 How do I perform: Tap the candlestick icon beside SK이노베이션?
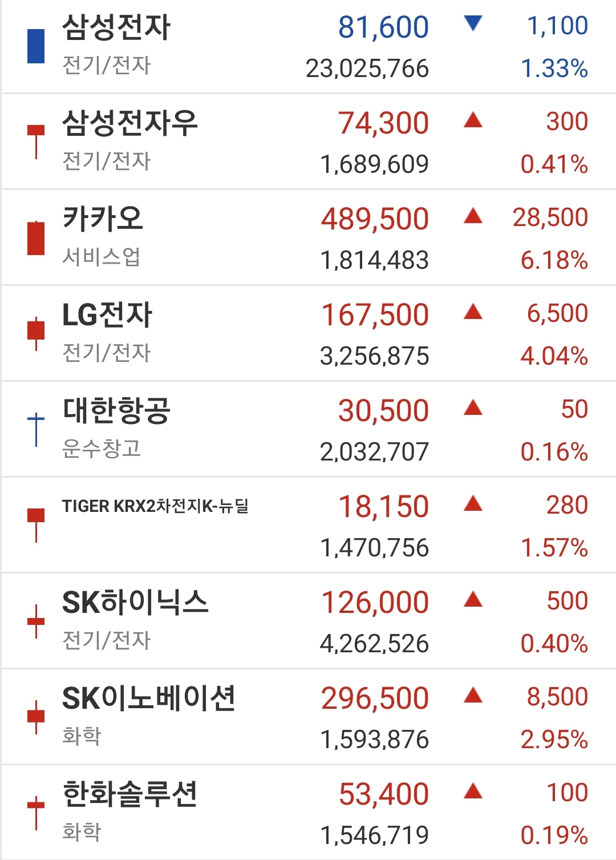pyautogui.click(x=36, y=717)
